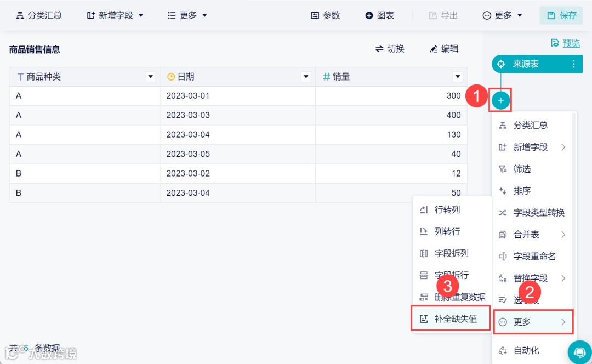Viewport: 592px width, 364px height.
Task: Open 商品种类 column dropdown arrow
Action: coord(150,77)
